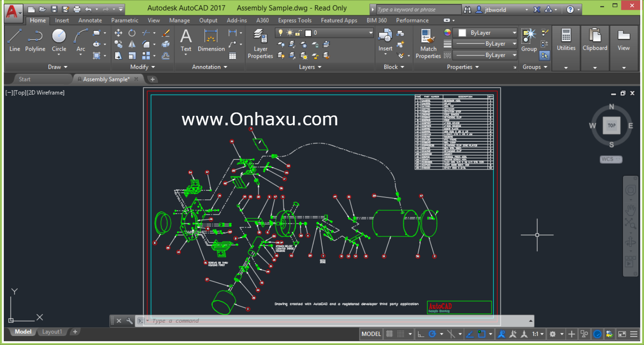The image size is (644, 345).
Task: Toggle the drawing grid display
Action: coord(389,334)
